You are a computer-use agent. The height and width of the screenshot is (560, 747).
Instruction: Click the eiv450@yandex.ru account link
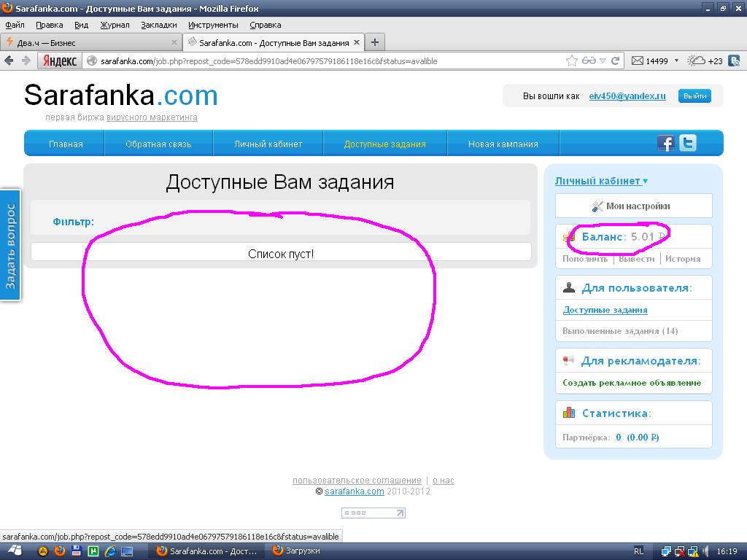tap(627, 96)
